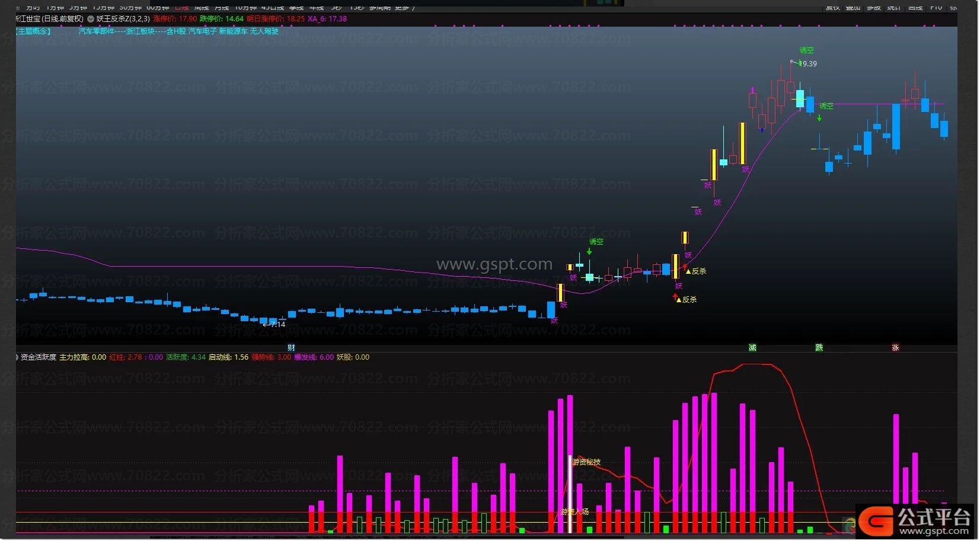Switch to the red 日线 period tab

click(181, 7)
